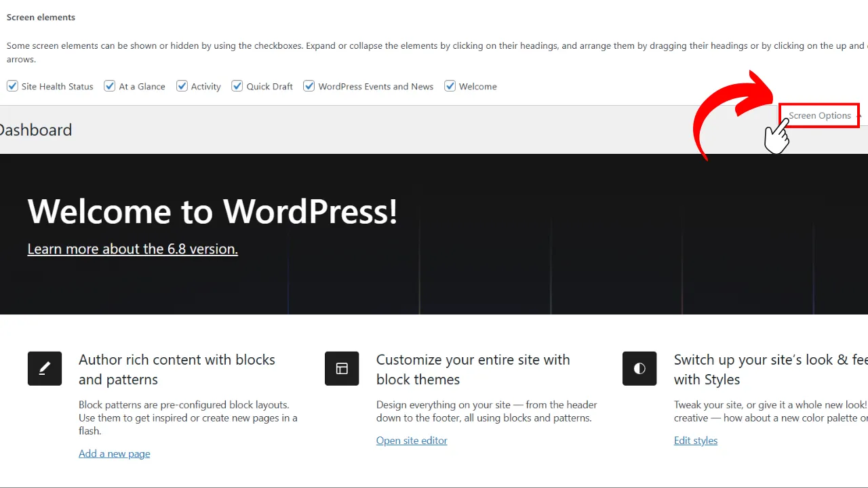Click the Welcome to WordPress! heading
This screenshot has height=488, width=868.
coord(213,211)
